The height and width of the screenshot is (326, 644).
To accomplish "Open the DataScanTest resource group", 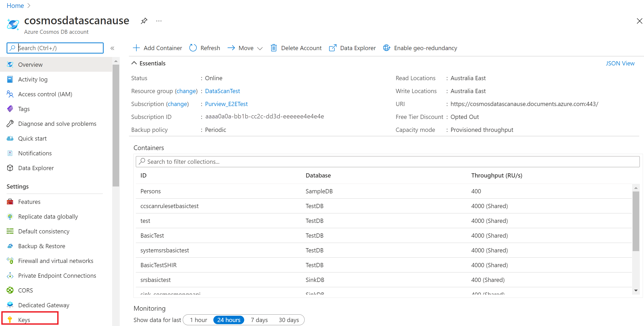I will (222, 91).
